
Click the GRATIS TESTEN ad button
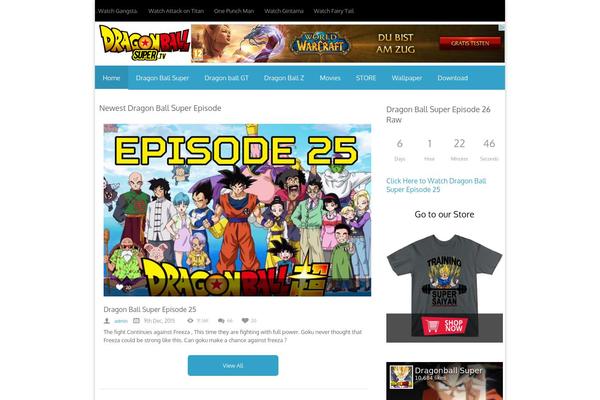coord(470,43)
